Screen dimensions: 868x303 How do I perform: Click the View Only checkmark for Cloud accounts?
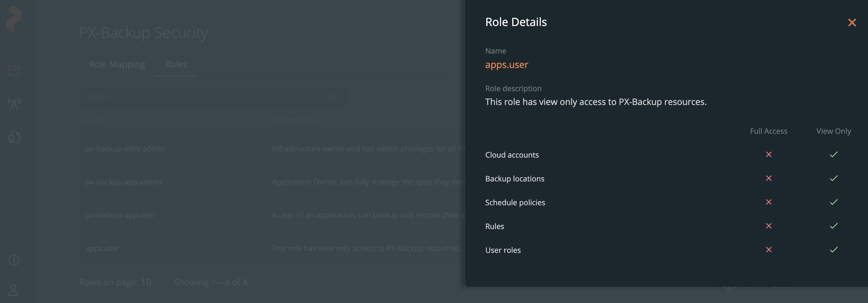[833, 154]
